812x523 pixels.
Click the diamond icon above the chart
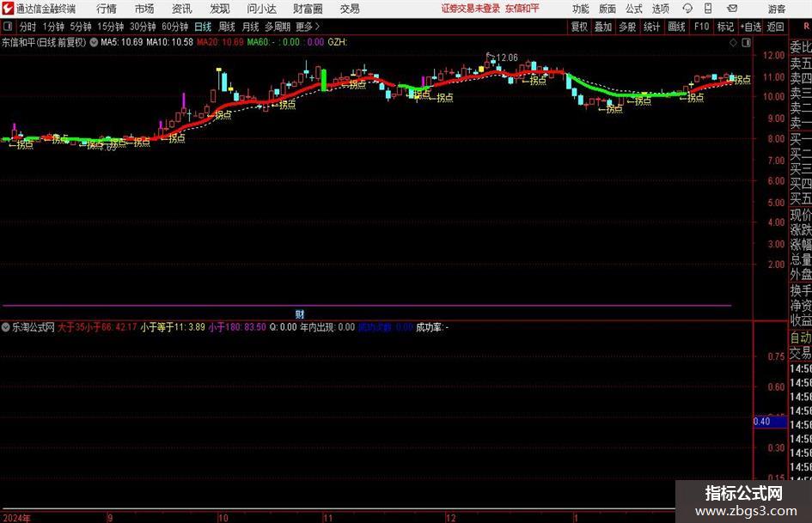[733, 42]
